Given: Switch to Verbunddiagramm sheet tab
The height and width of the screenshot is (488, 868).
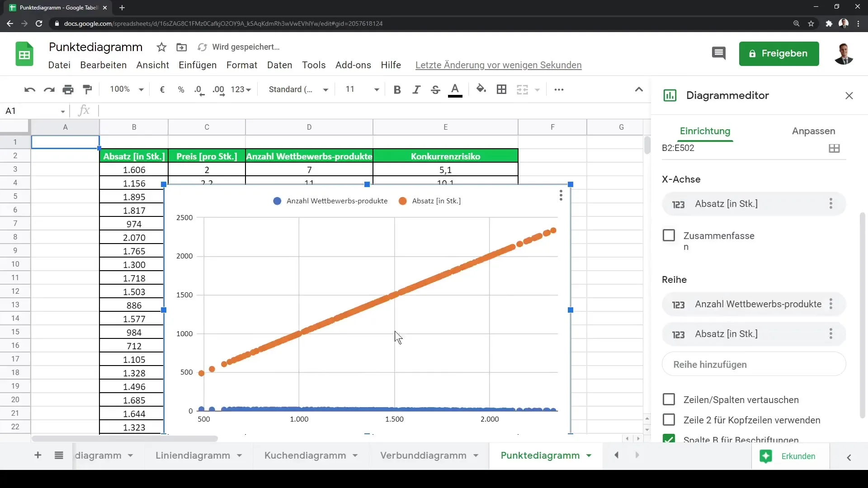Looking at the screenshot, I should (423, 455).
